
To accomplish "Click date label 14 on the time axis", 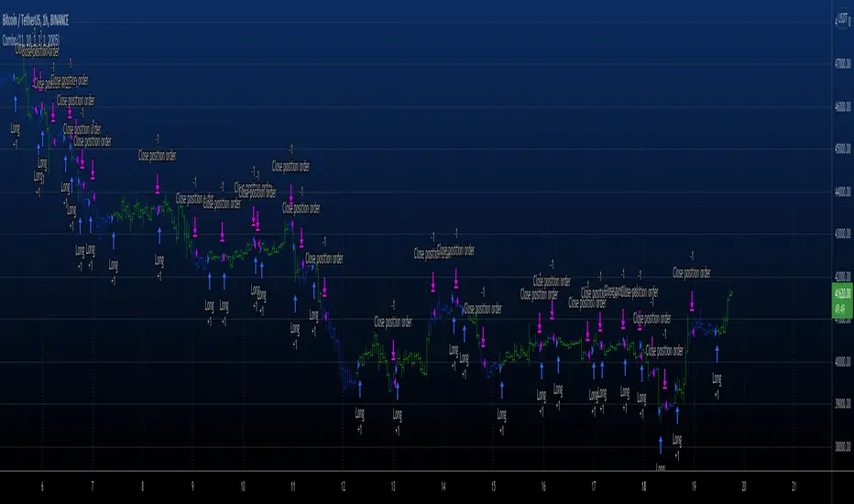I will (443, 486).
